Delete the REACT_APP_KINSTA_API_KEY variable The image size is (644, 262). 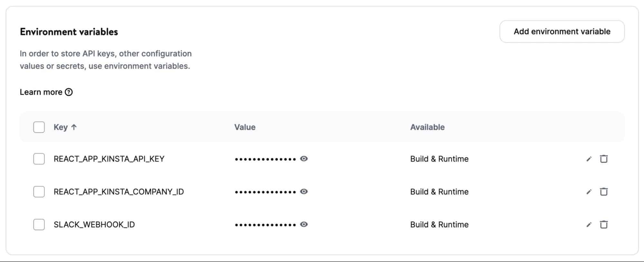pos(604,159)
